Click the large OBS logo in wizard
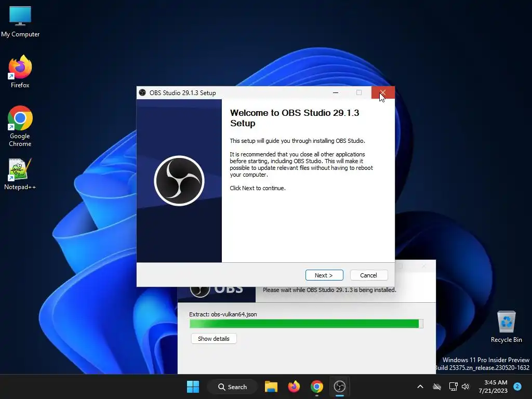The width and height of the screenshot is (532, 399). coord(179,180)
